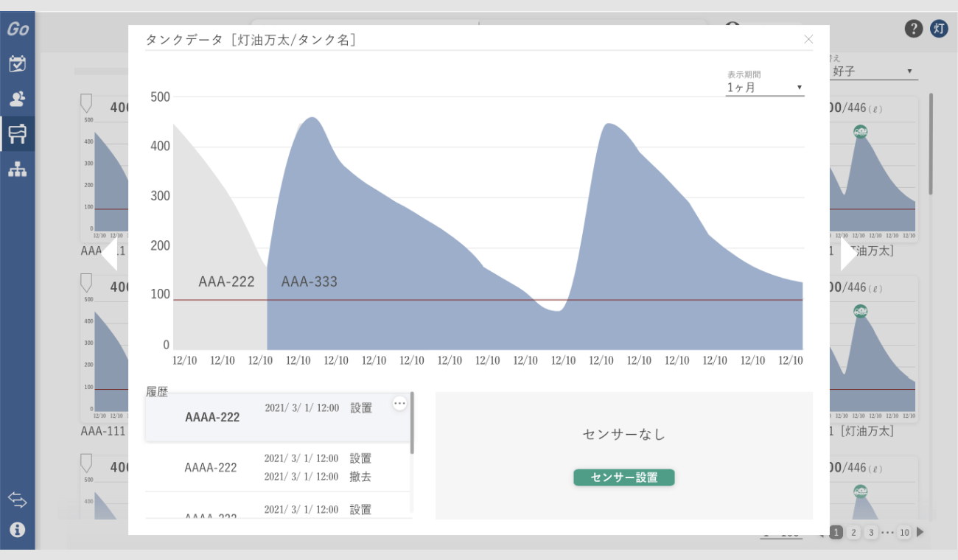Click delivery truck marker on top right card
Viewport: 958px width, 560px height.
pos(861,131)
